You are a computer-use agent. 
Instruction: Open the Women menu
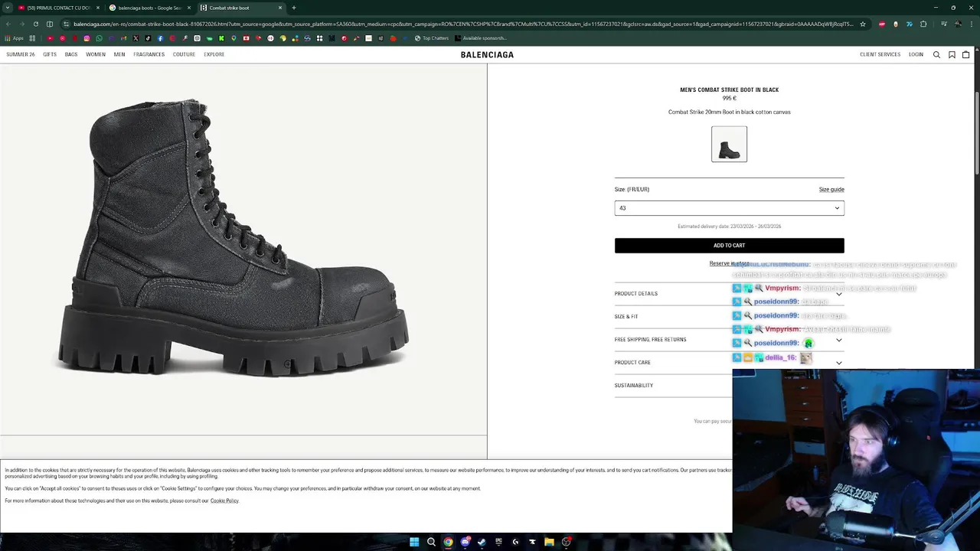[96, 54]
